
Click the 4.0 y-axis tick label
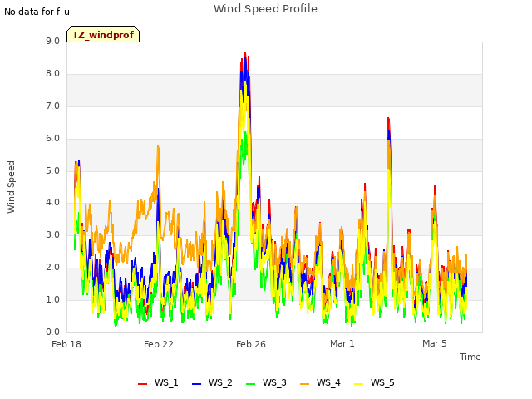coord(52,203)
